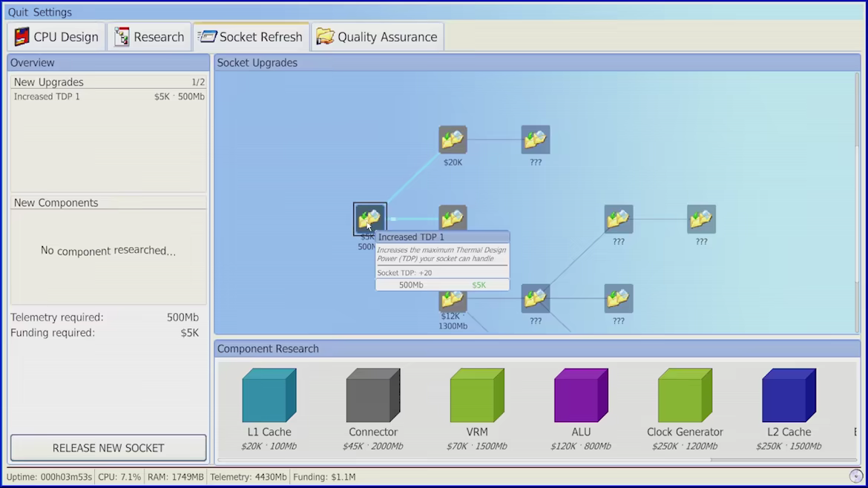The image size is (868, 488).
Task: Click the ALU $120K · 800Mb price
Action: coord(581,446)
